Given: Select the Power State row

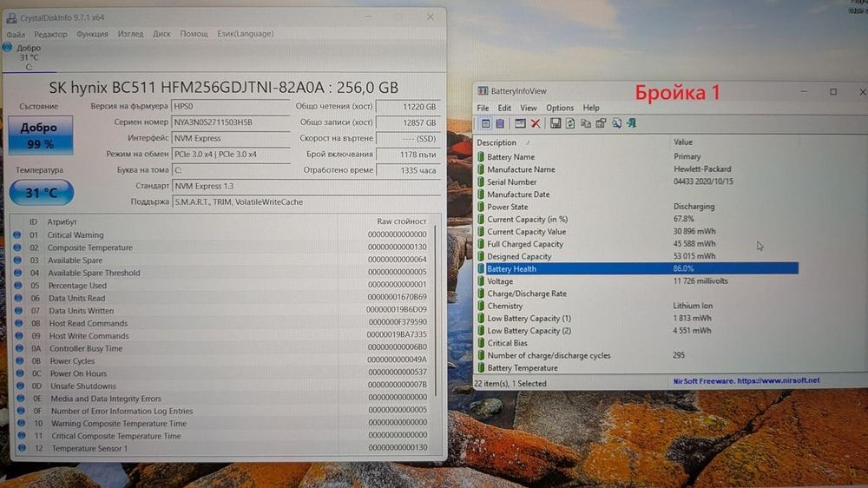Looking at the screenshot, I should pyautogui.click(x=637, y=207).
